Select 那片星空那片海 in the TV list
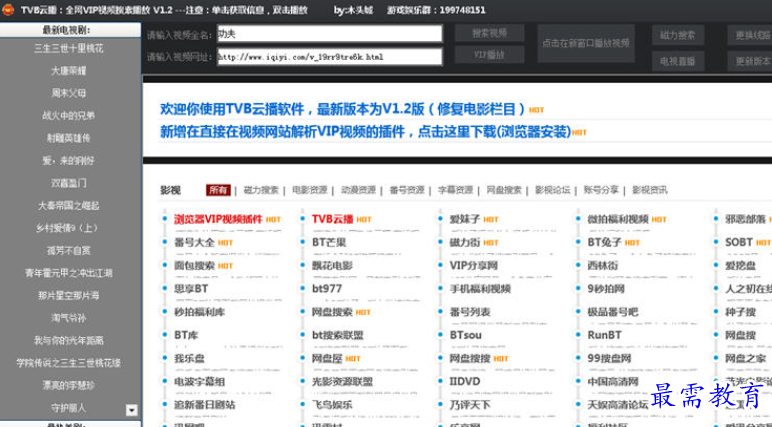 (x=69, y=296)
